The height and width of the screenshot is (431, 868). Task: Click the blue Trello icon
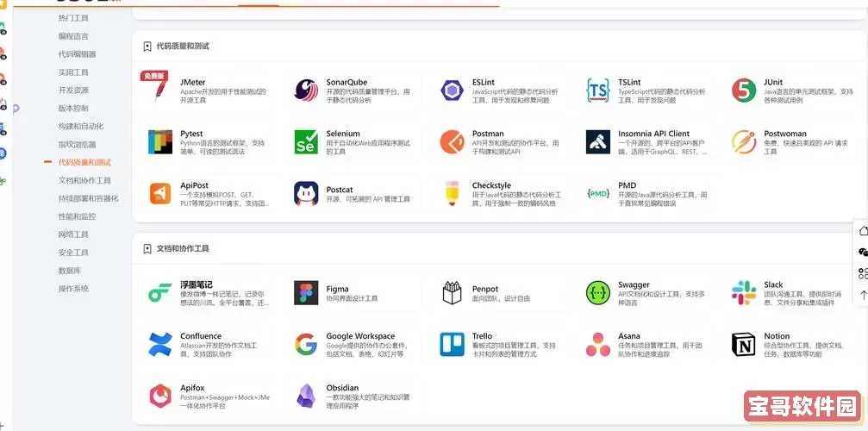[452, 344]
